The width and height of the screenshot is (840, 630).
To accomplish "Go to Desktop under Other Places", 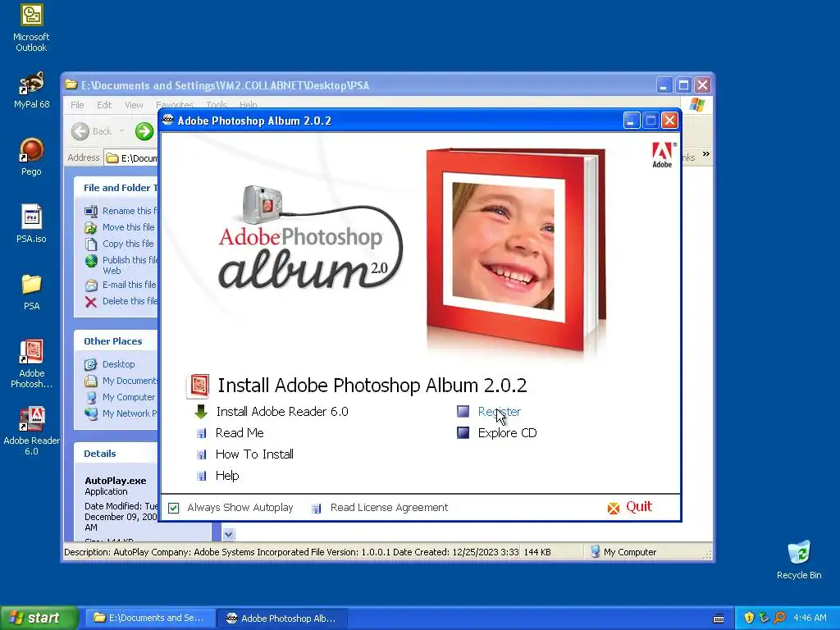I will pyautogui.click(x=118, y=364).
